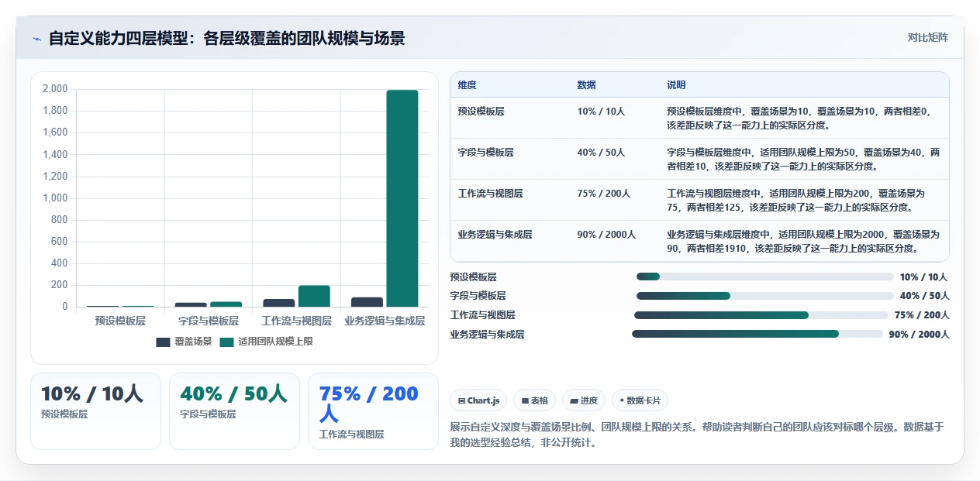
Task: Click the 10% / 10人 value beside the progress bar
Action: point(923,277)
